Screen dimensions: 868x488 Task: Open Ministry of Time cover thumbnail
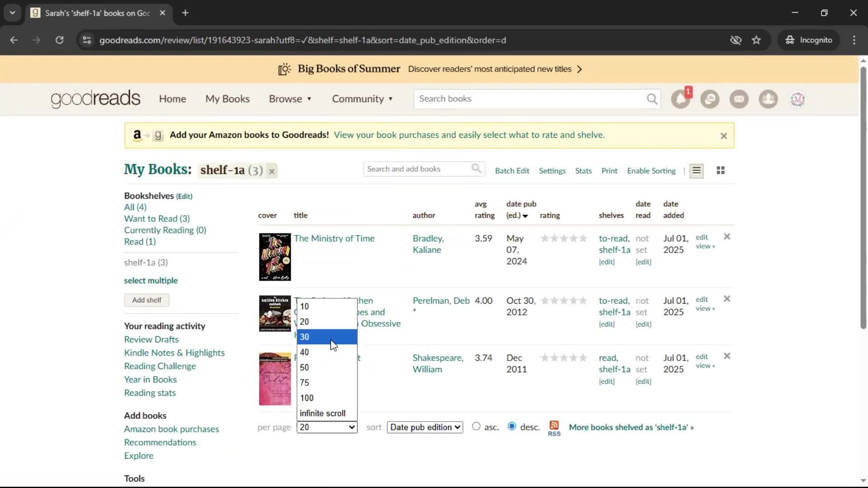[275, 257]
